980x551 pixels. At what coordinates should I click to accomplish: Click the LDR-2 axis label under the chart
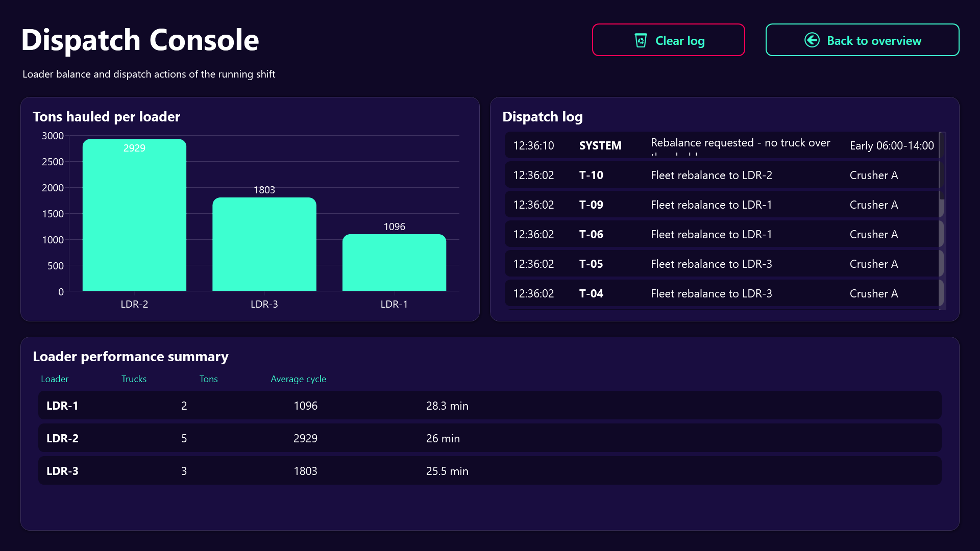(x=134, y=304)
